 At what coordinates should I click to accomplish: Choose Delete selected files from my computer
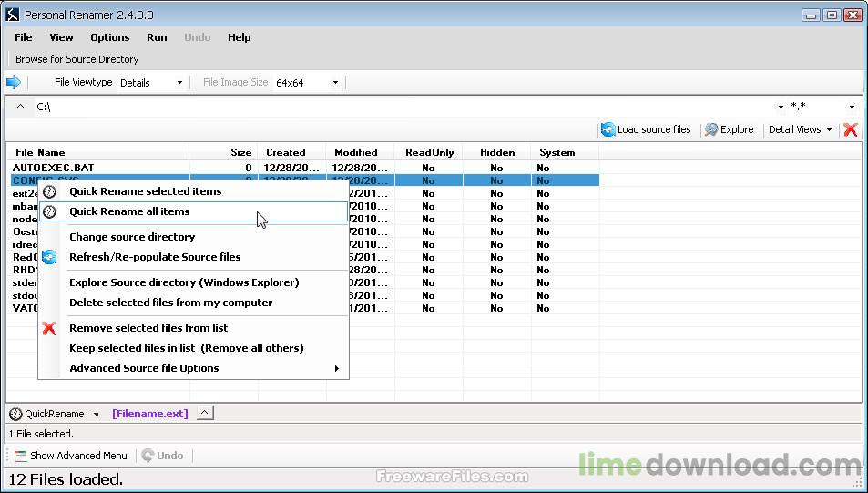(x=194, y=303)
